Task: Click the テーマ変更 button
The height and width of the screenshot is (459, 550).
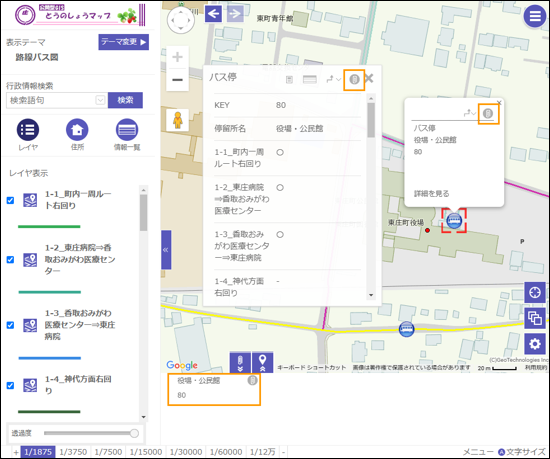Action: [x=123, y=42]
